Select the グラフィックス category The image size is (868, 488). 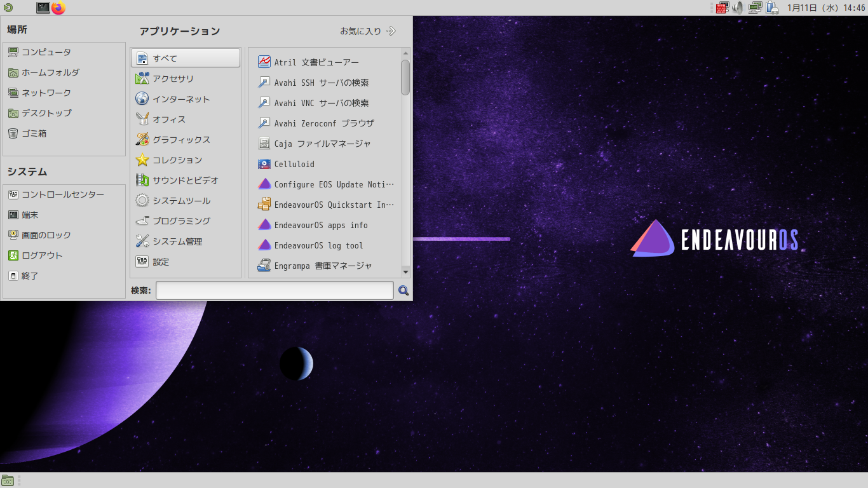pyautogui.click(x=186, y=140)
